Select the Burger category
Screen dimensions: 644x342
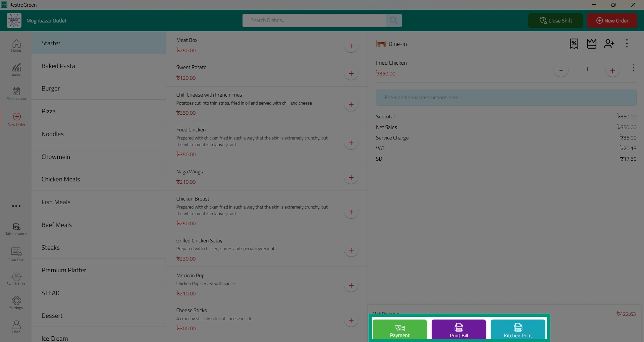point(99,89)
